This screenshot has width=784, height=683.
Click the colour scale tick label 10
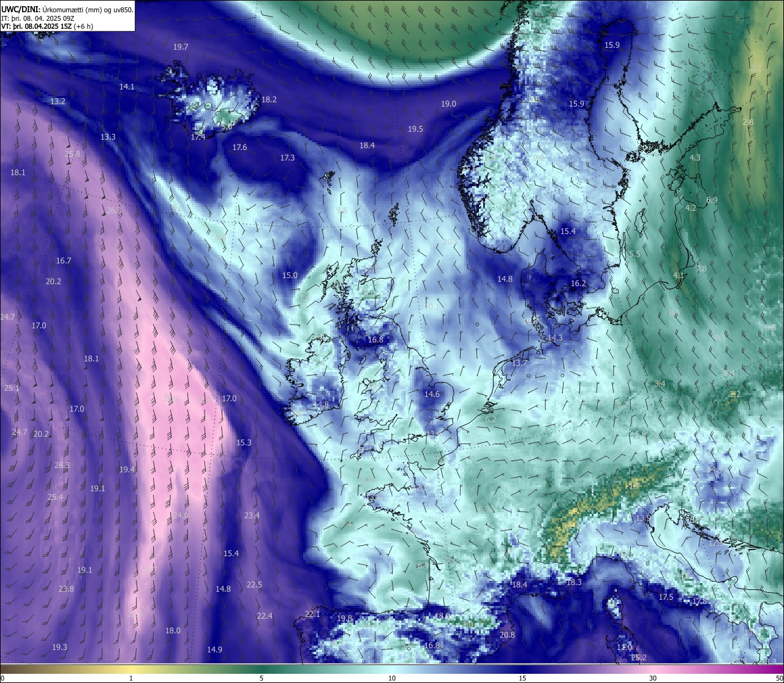[392, 678]
